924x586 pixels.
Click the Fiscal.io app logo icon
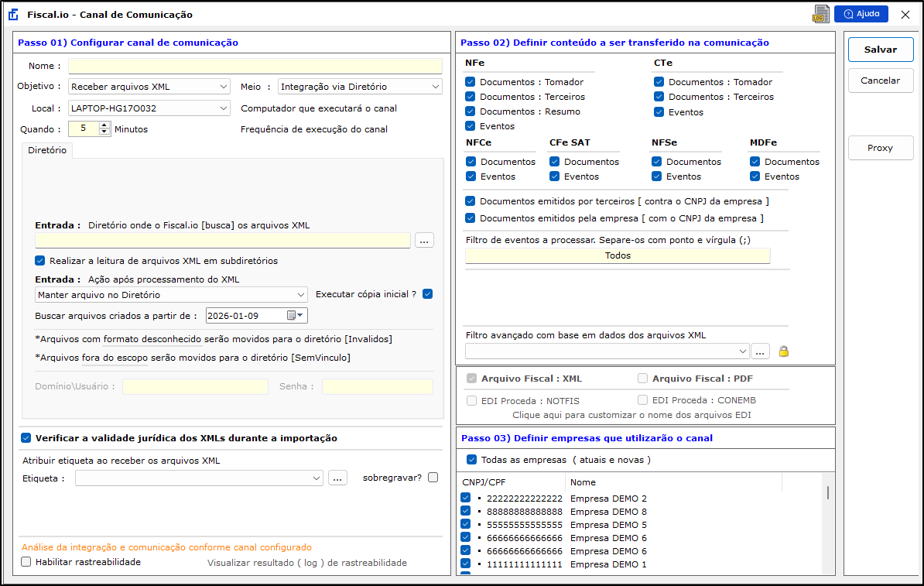tap(13, 15)
